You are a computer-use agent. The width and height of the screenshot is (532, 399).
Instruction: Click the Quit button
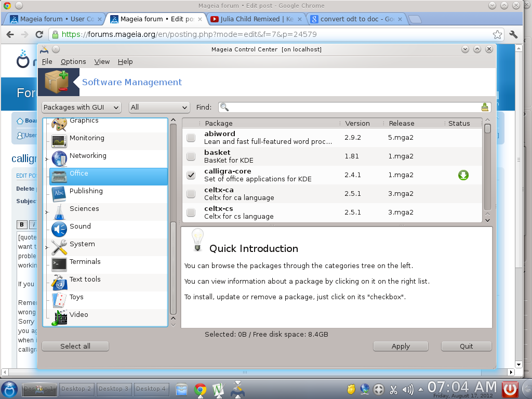(466, 346)
